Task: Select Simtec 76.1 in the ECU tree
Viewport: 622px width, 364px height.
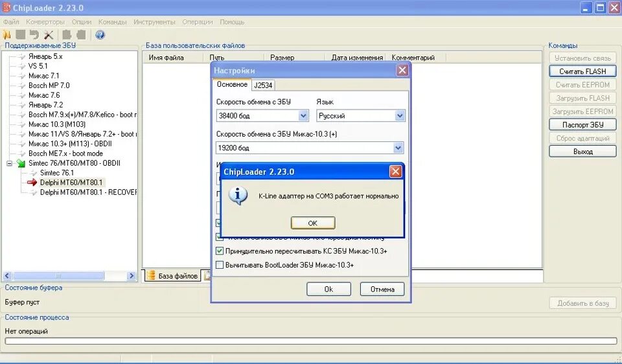Action: click(x=57, y=173)
